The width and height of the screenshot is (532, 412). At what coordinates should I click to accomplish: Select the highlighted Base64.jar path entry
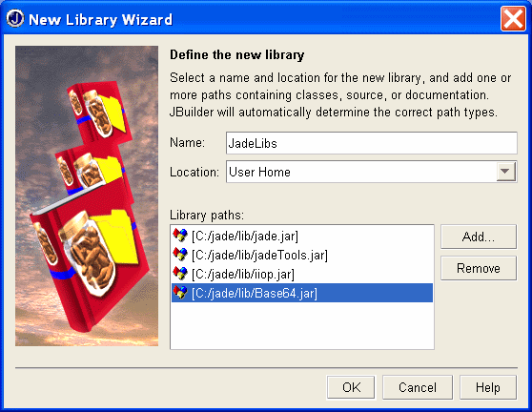tap(302, 293)
